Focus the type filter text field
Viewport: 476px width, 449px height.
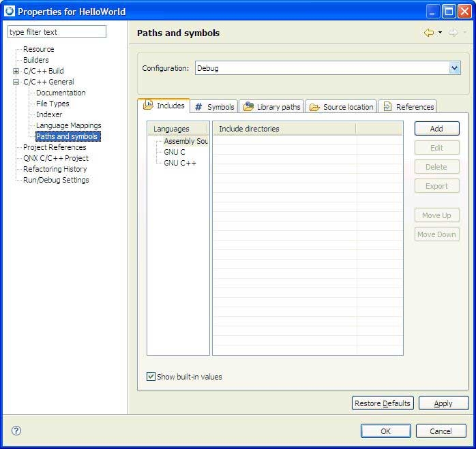click(57, 32)
